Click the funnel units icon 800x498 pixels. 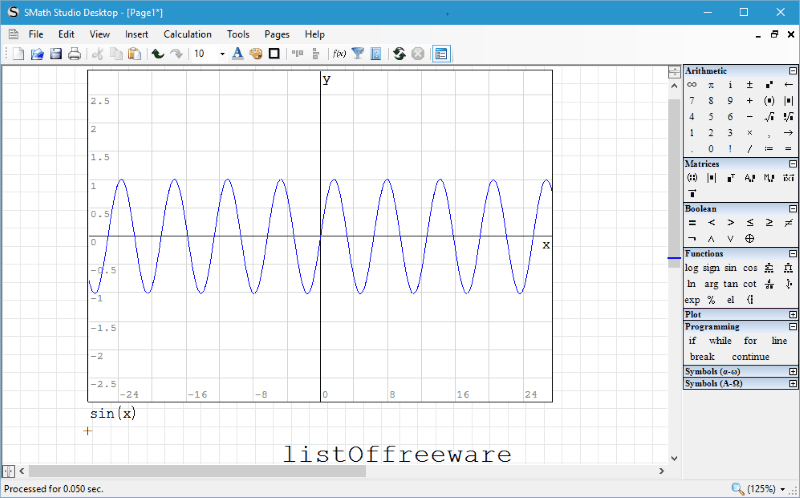pyautogui.click(x=358, y=54)
